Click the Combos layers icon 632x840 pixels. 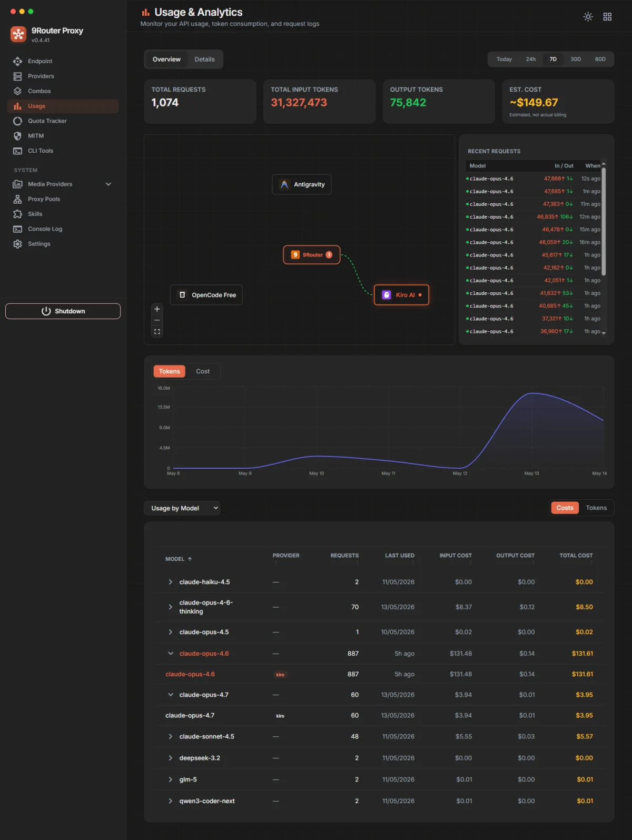click(x=17, y=91)
